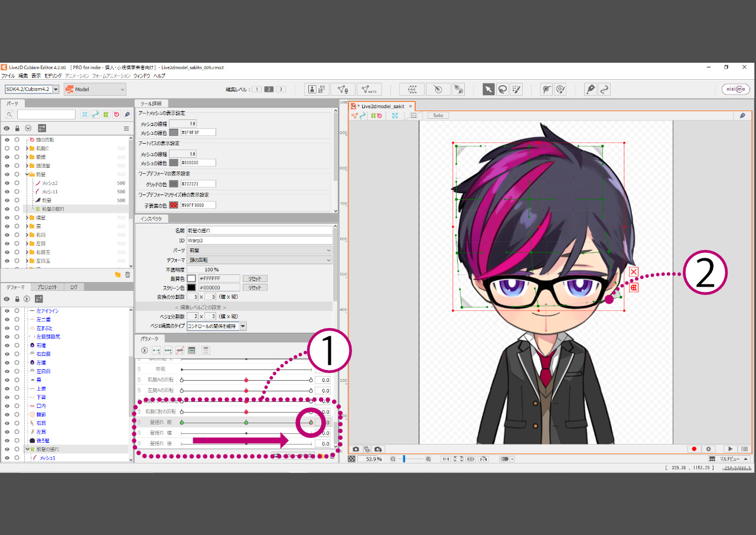
Task: Reset the スクリーン色 with リセット button
Action: (x=255, y=287)
